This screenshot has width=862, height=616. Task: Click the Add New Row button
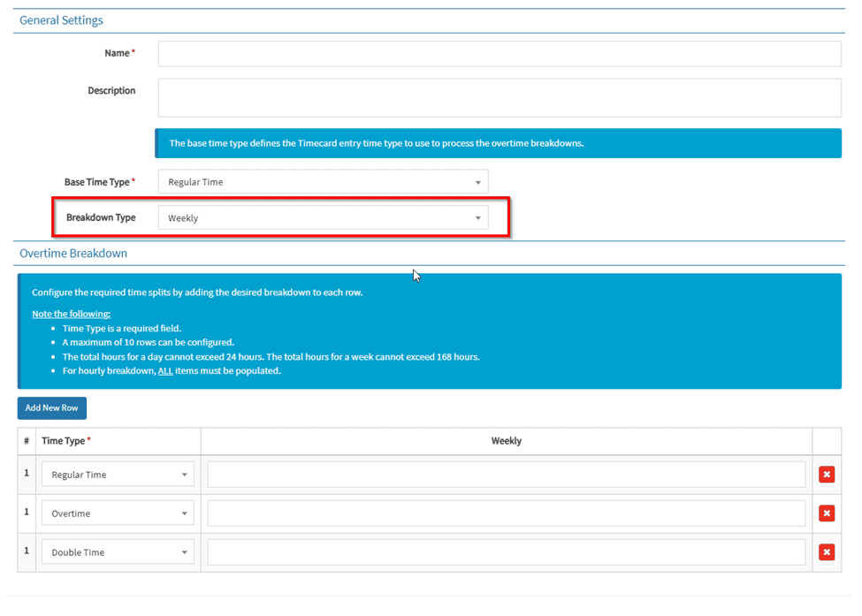[51, 408]
